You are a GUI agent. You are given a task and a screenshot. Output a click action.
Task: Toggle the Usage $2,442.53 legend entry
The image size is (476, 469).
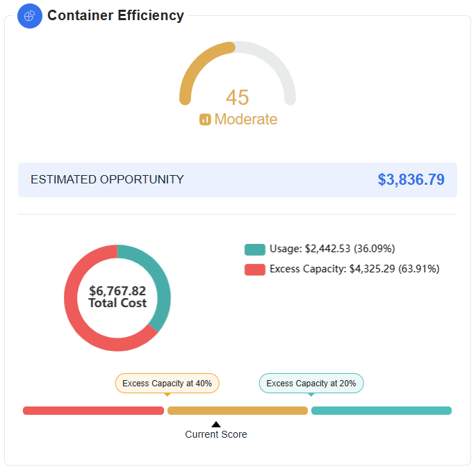332,249
